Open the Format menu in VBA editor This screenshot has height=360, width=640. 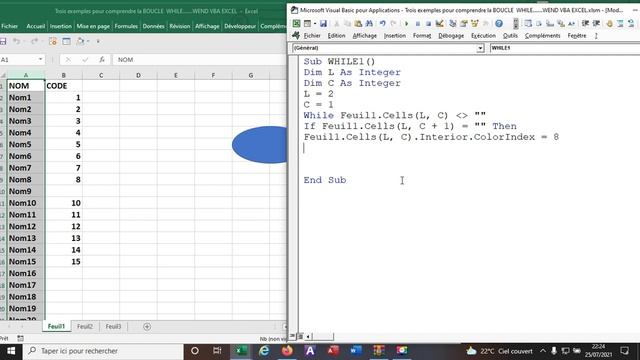pos(422,36)
